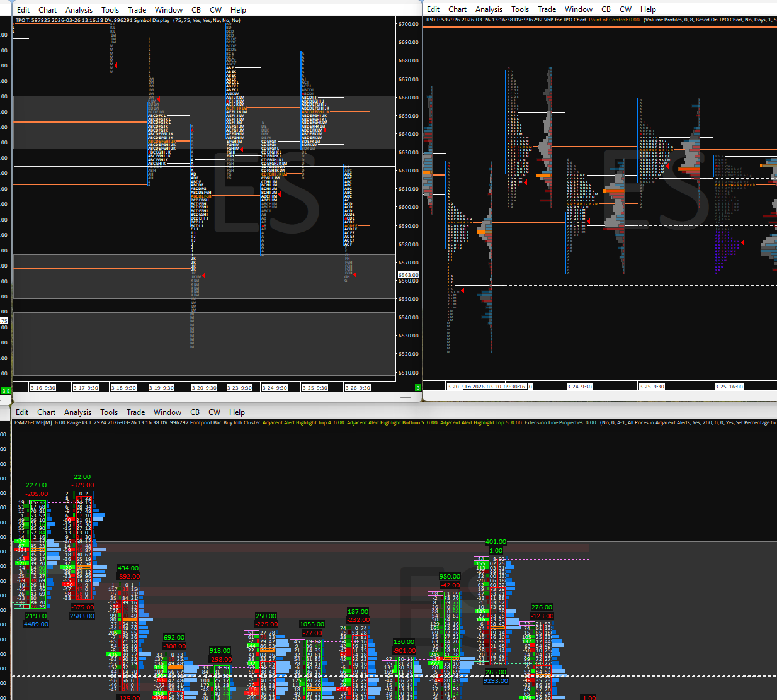Screen dimensions: 777x700
Task: Open Tools menu in top-left TPO window
Action: tap(110, 9)
